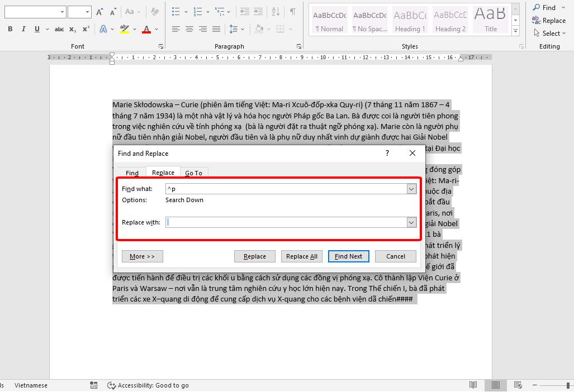Viewport: 574px width, 392px height.
Task: Toggle italic formatting
Action: point(23,28)
